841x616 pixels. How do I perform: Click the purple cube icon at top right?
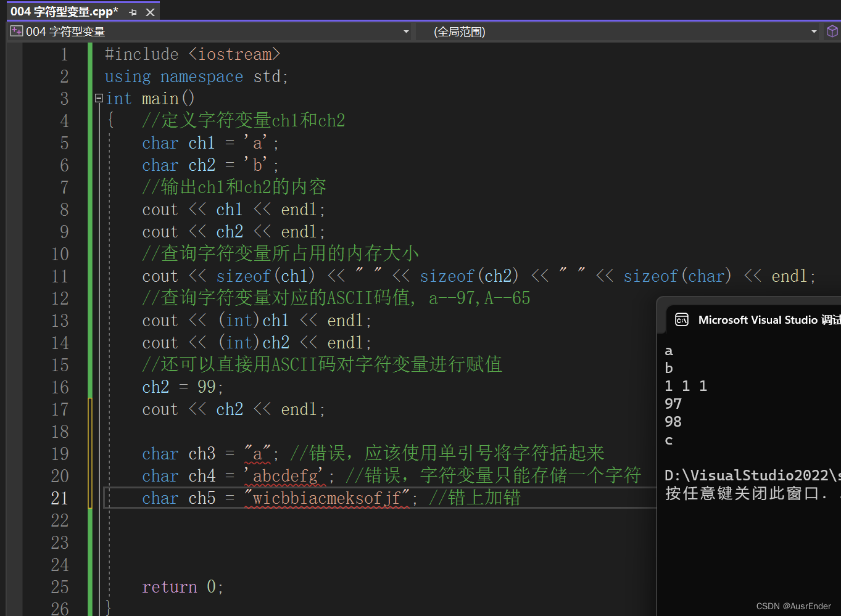[832, 31]
